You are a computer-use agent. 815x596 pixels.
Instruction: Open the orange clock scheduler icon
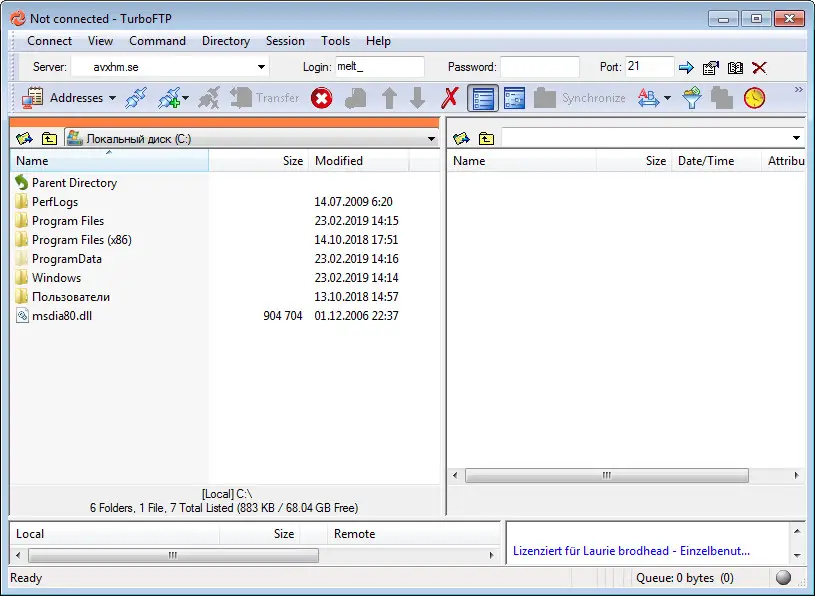coord(754,98)
